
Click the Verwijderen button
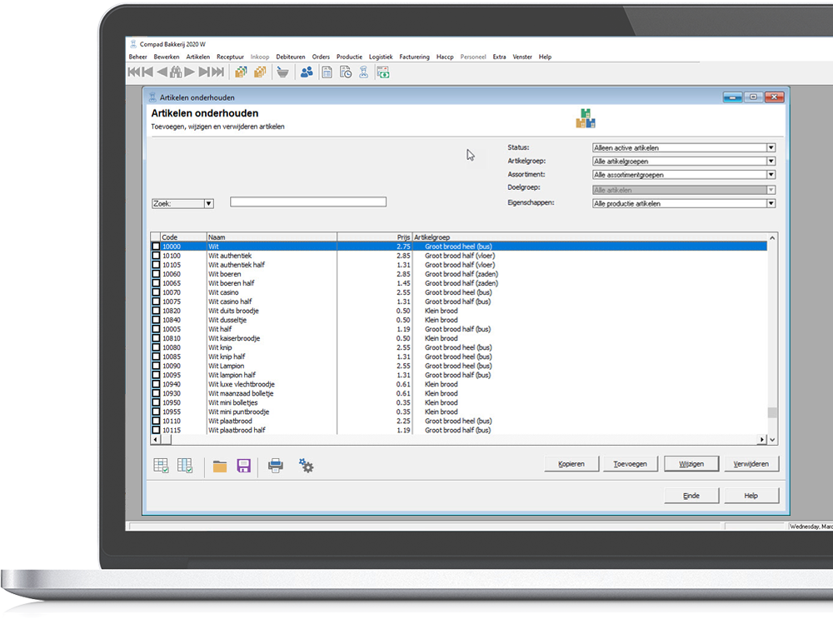pyautogui.click(x=751, y=464)
